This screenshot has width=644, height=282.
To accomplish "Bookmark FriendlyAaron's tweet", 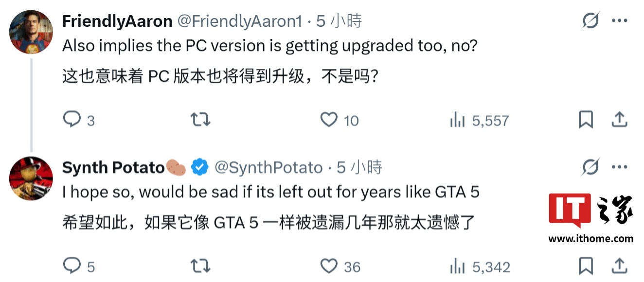I will 586,120.
